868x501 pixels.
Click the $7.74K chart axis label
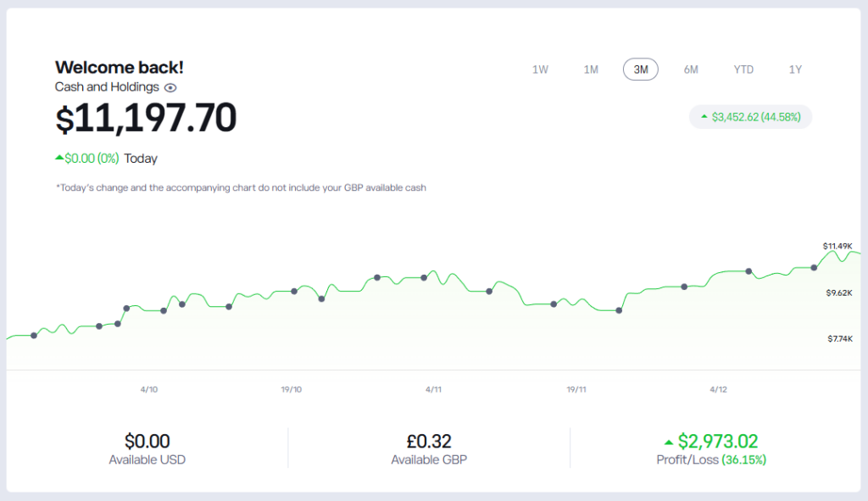click(x=840, y=339)
